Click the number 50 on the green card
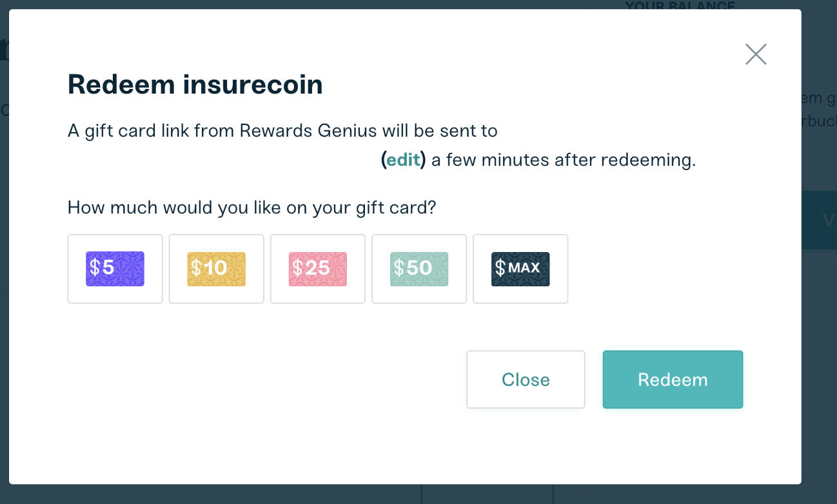Viewport: 837px width, 504px height. 419,267
